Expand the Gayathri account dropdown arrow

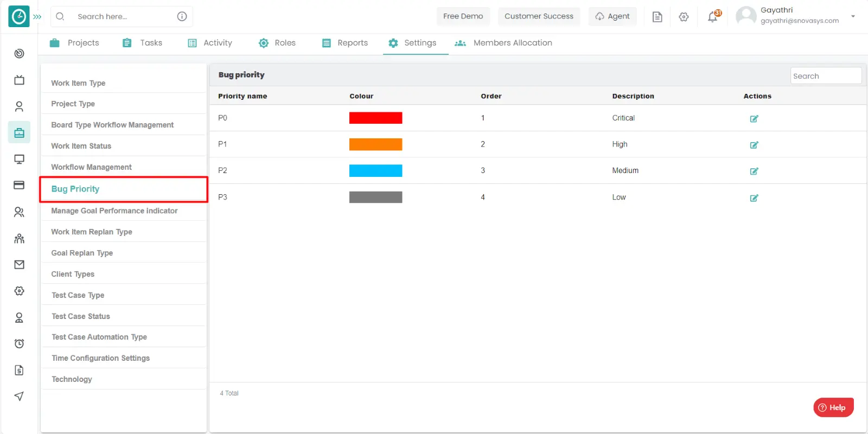point(853,16)
